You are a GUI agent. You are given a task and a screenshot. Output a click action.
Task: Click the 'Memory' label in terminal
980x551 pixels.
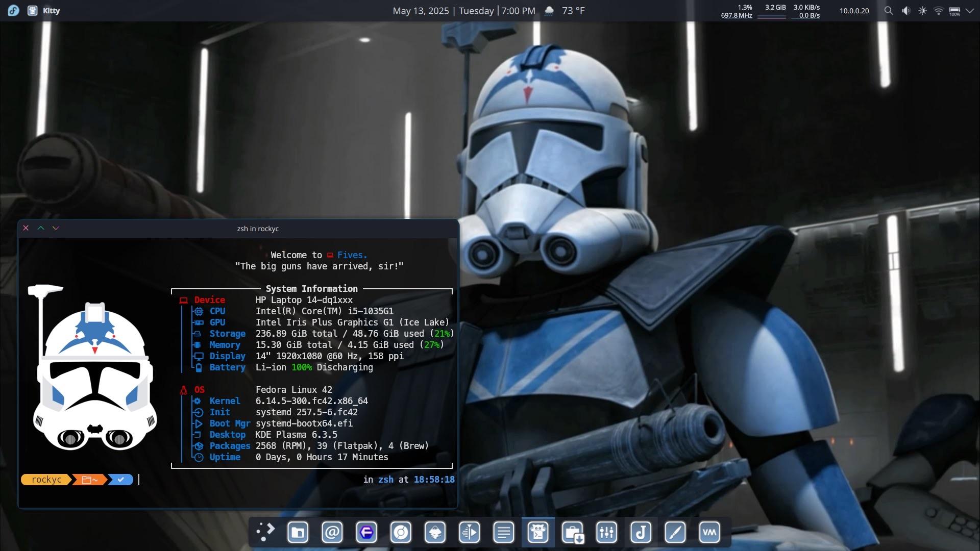pyautogui.click(x=225, y=345)
